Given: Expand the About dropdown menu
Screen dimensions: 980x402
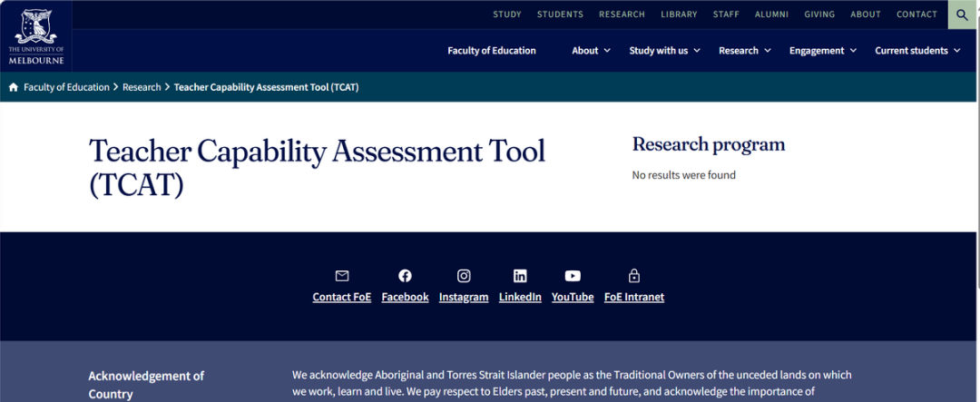Looking at the screenshot, I should (591, 51).
